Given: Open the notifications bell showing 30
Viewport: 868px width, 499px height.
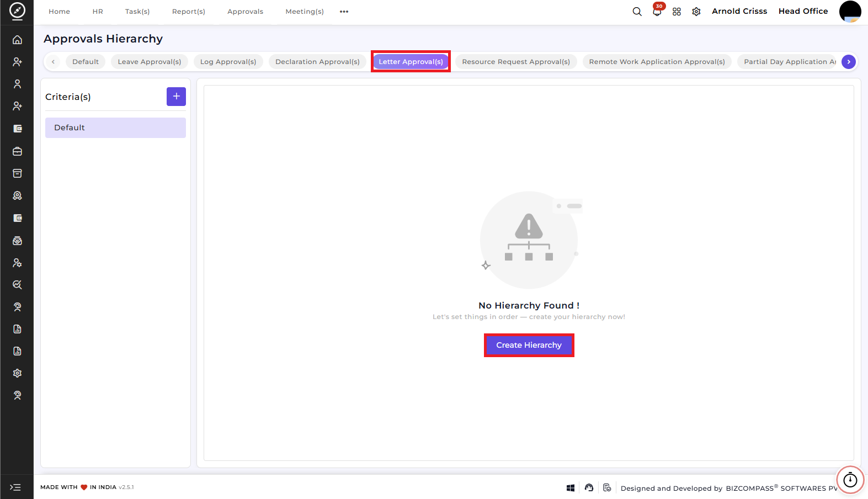Looking at the screenshot, I should click(657, 12).
